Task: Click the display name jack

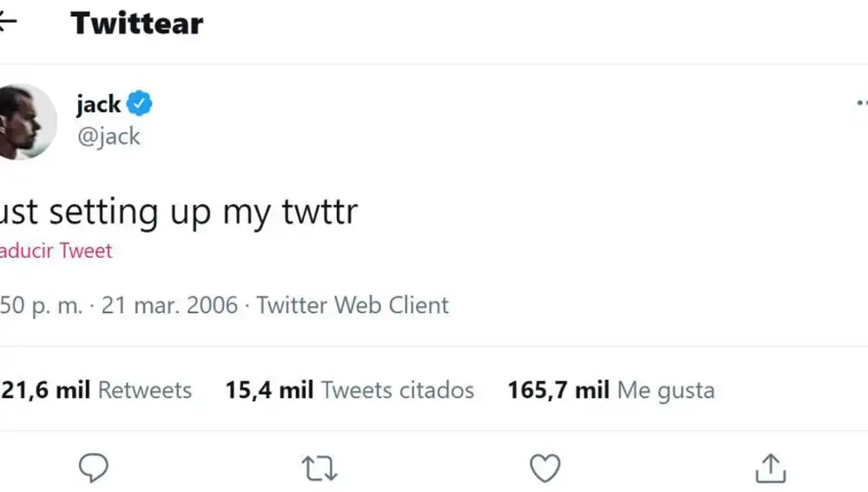Action: (x=98, y=105)
